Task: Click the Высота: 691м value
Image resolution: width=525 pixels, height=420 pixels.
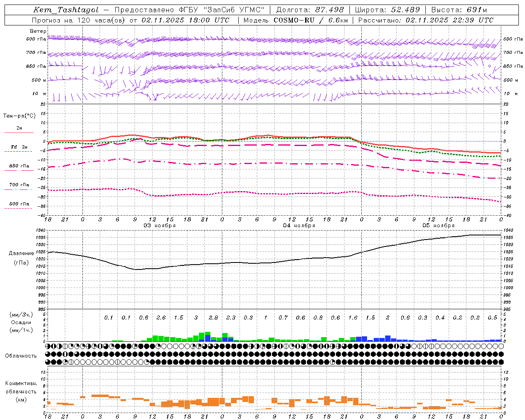Action: [459, 10]
